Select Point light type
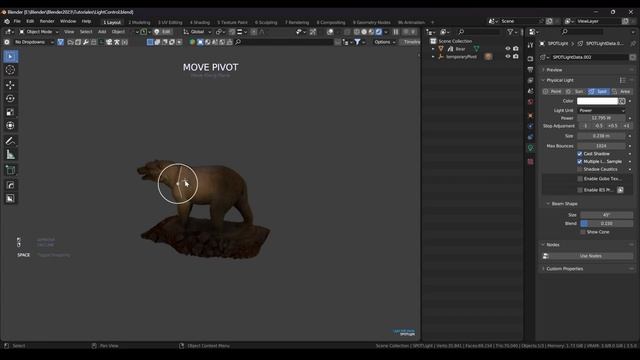The image size is (640, 360). pyautogui.click(x=553, y=91)
